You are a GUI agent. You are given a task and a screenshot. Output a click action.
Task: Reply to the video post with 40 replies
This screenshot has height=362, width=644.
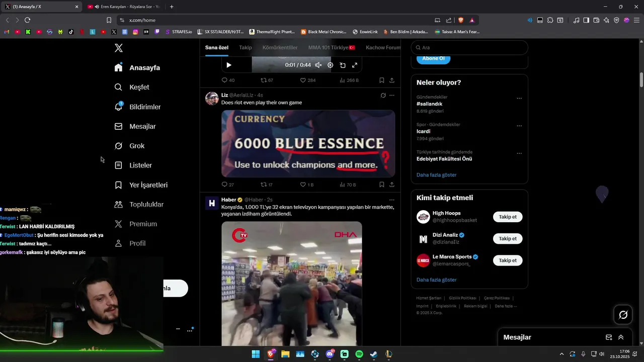228,80
